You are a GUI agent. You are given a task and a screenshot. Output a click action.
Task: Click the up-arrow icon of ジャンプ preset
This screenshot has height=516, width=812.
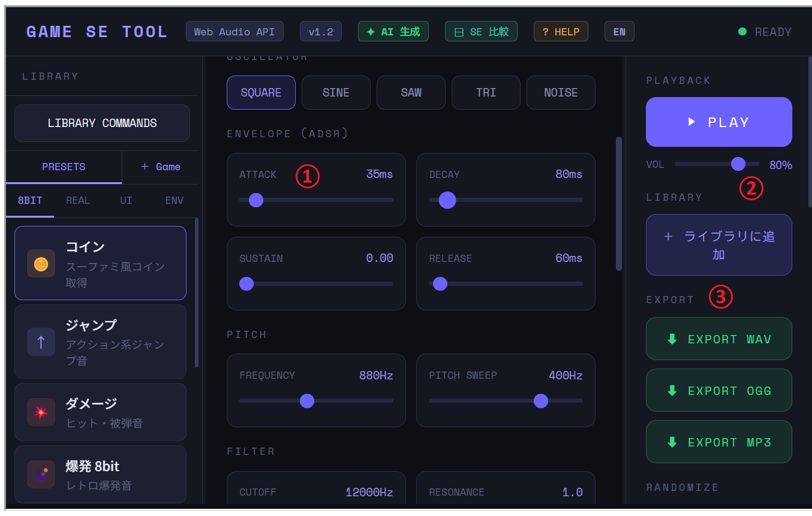[41, 342]
